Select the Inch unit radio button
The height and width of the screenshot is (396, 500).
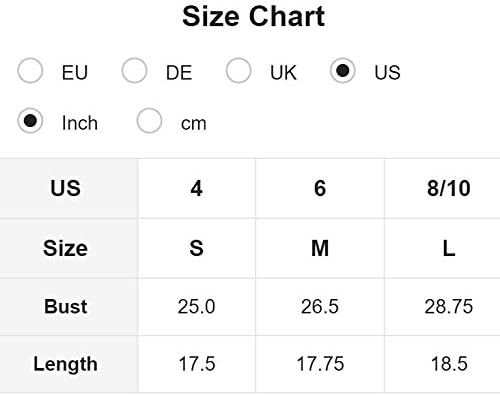[30, 121]
